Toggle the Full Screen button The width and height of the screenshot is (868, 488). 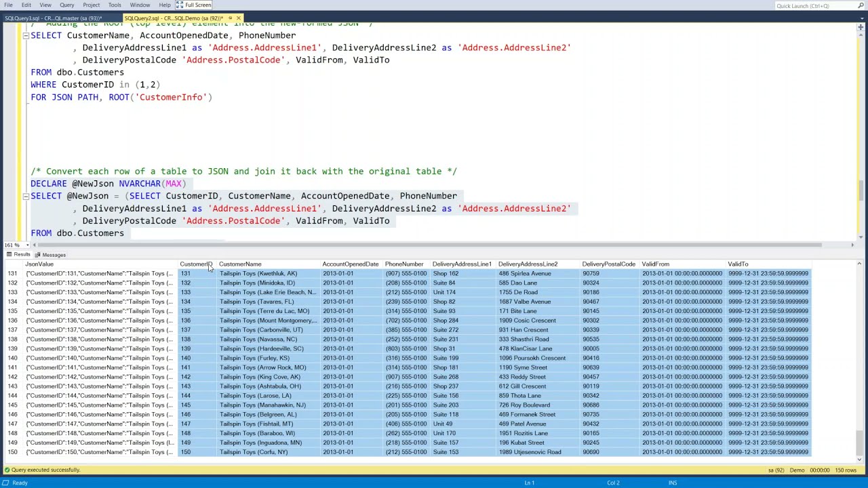[194, 5]
